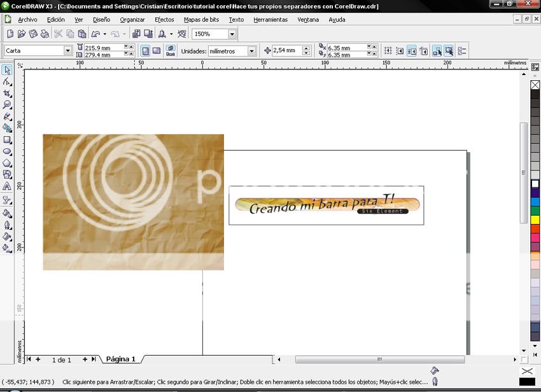Click the Undo toolbar icon

pos(95,34)
